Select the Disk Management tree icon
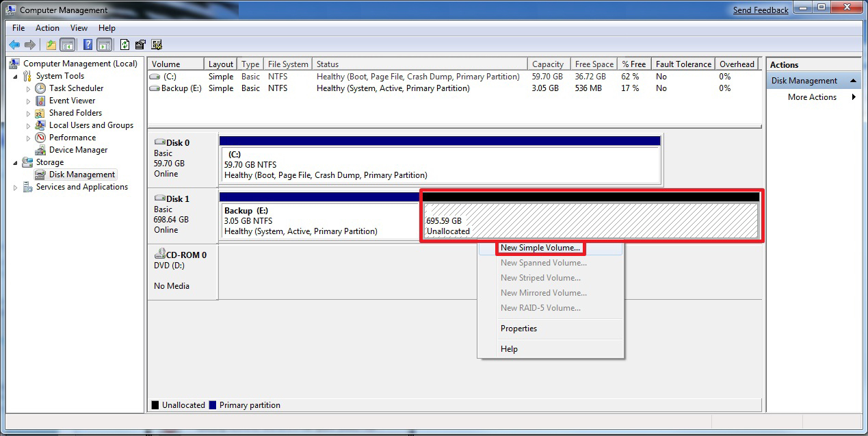868x436 pixels. pos(40,175)
